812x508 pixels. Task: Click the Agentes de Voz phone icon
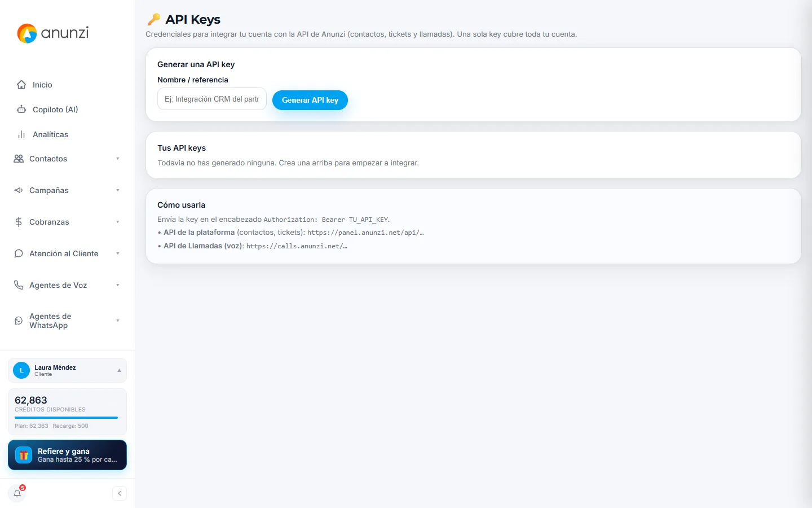(19, 285)
